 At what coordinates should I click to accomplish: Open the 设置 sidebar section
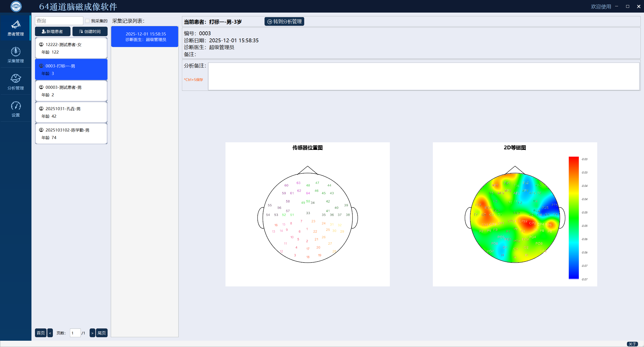point(16,109)
